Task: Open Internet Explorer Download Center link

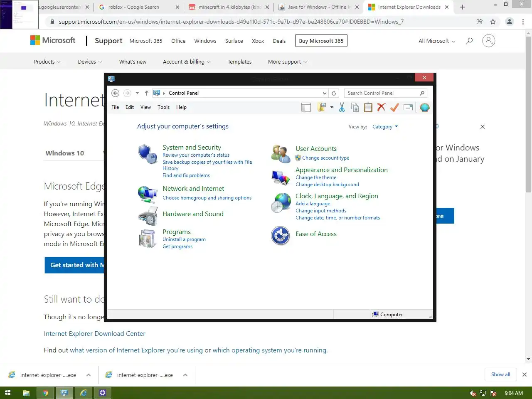Action: pyautogui.click(x=95, y=334)
